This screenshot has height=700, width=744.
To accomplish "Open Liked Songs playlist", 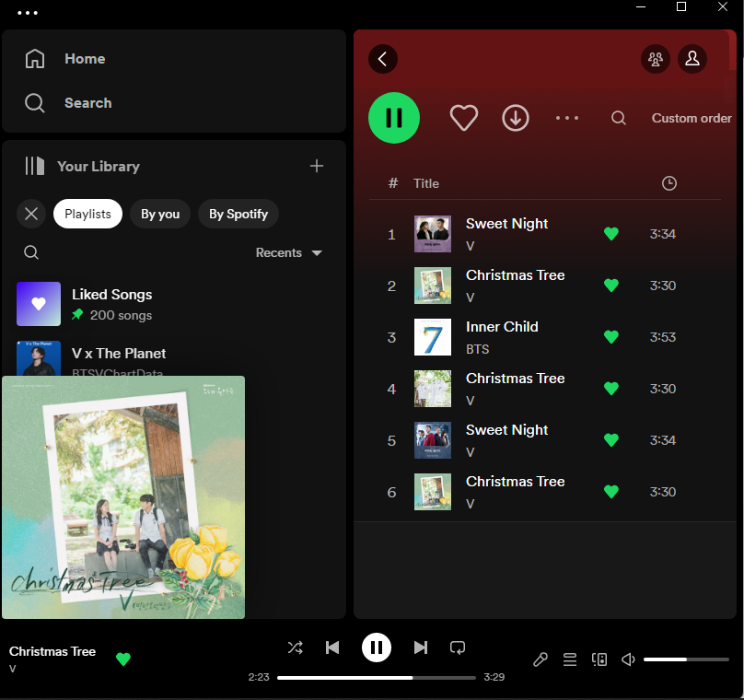I will point(174,304).
